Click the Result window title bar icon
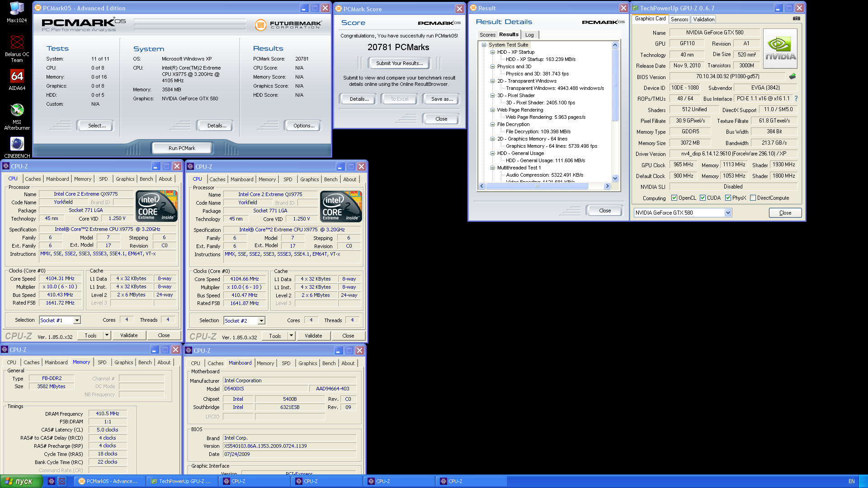Image resolution: width=868 pixels, height=488 pixels. [x=473, y=8]
